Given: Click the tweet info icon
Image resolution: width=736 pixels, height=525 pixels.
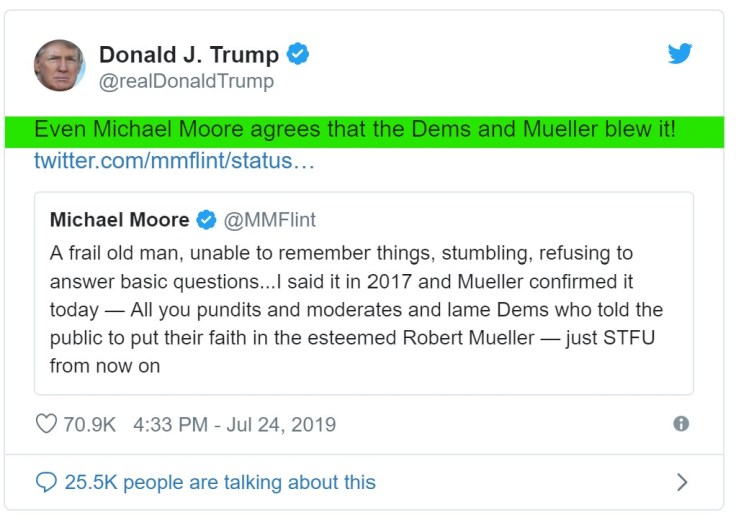Looking at the screenshot, I should (681, 424).
